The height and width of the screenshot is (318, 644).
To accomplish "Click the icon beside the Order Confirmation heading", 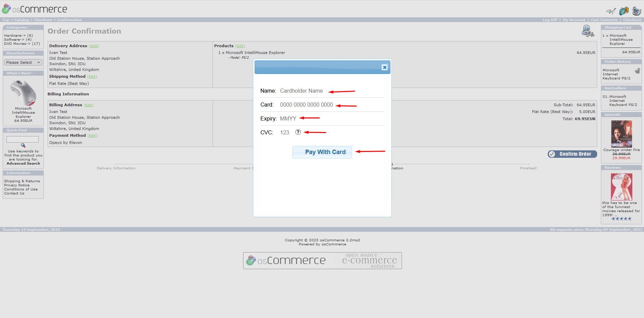I will pyautogui.click(x=588, y=31).
